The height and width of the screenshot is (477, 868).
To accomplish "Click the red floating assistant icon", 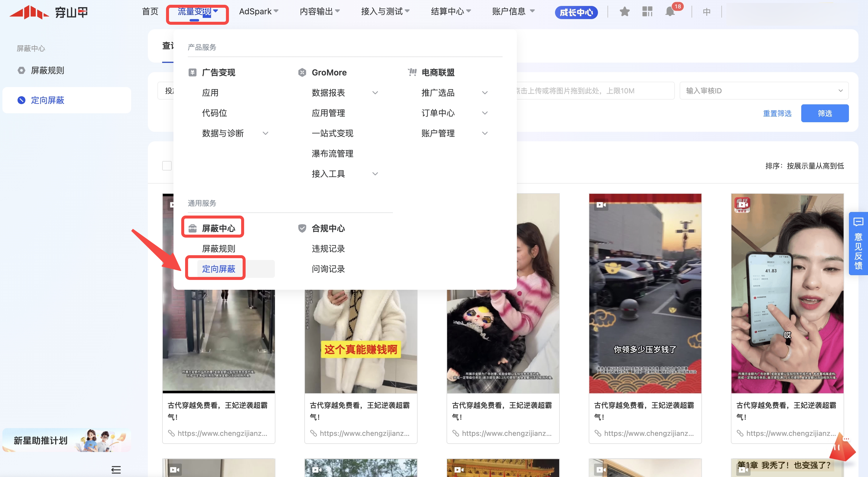I will pyautogui.click(x=842, y=448).
